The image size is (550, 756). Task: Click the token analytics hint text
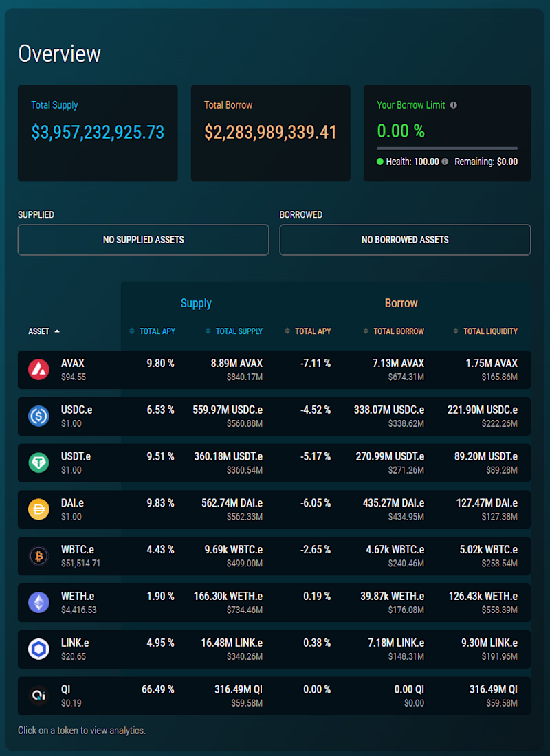tap(82, 731)
